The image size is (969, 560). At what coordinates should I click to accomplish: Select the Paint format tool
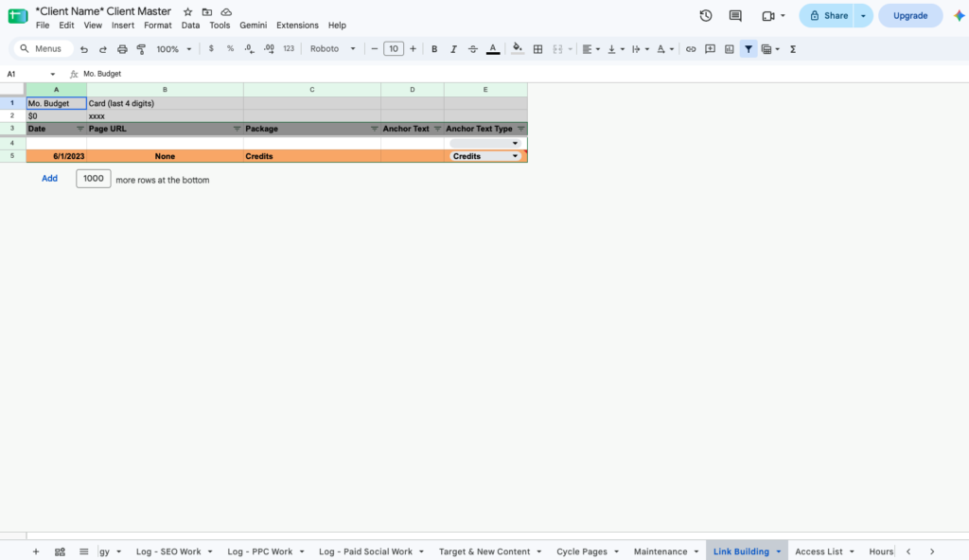(142, 49)
